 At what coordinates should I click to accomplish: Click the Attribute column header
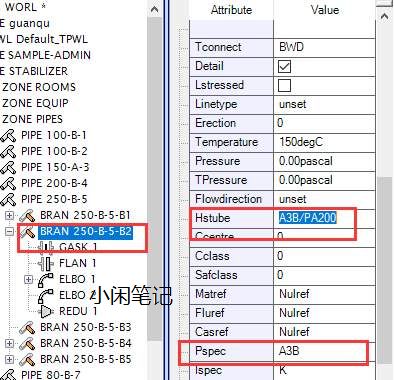[231, 10]
